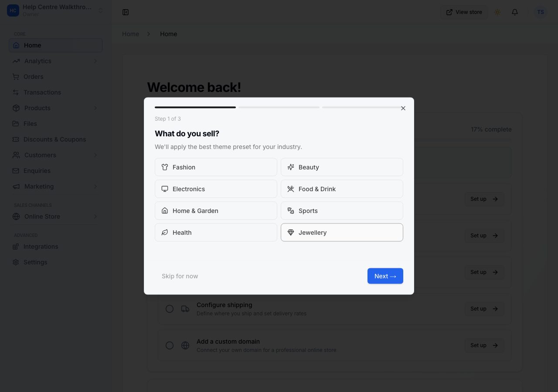
Task: Open Home in the sidebar
Action: point(55,45)
